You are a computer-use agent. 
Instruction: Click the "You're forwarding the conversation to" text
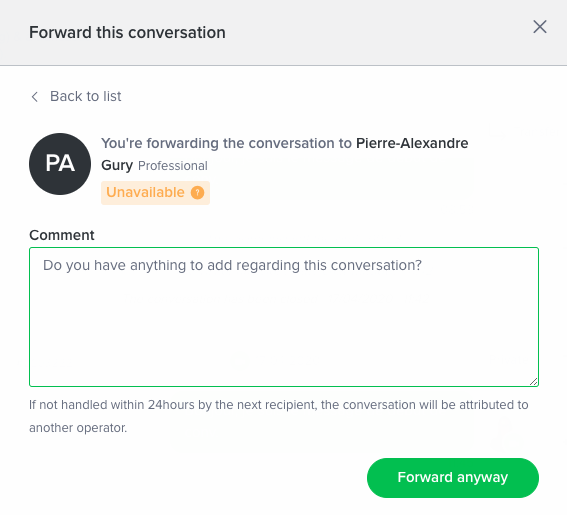pyautogui.click(x=226, y=143)
